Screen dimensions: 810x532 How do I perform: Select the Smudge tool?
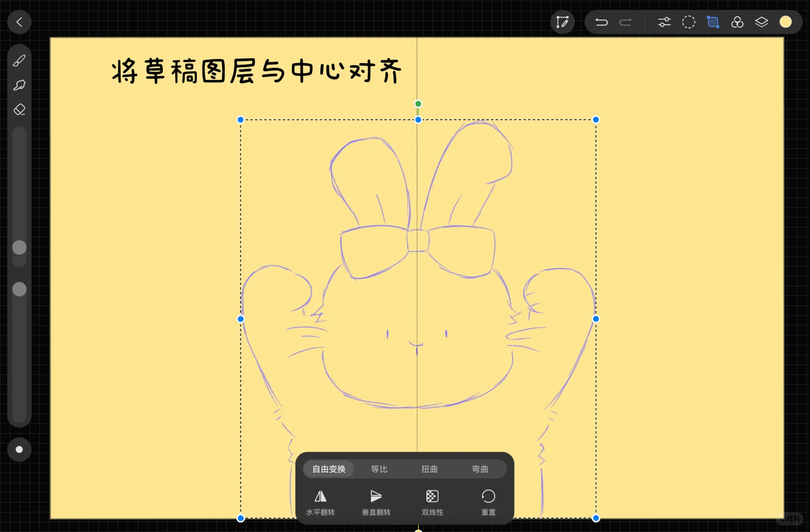(19, 85)
